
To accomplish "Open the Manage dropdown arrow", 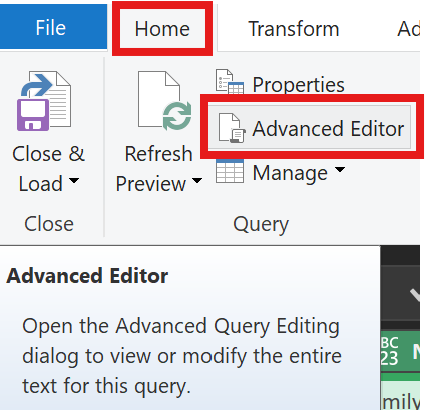I will (x=340, y=170).
